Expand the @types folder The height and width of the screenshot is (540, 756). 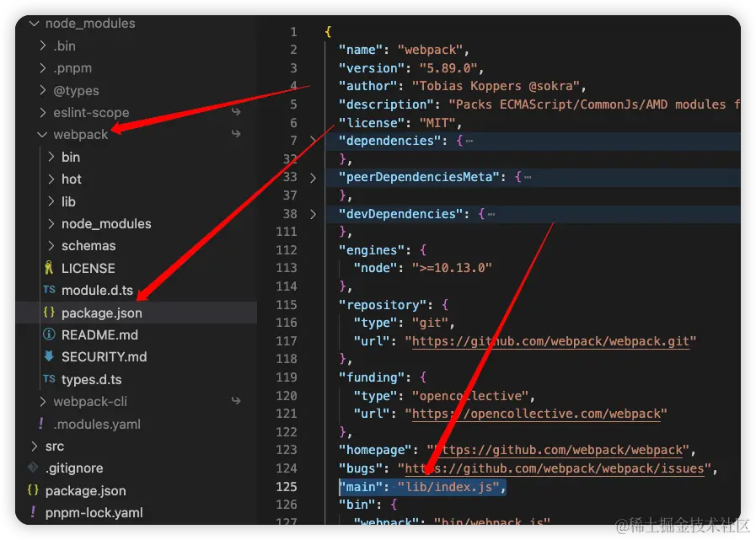click(x=43, y=90)
